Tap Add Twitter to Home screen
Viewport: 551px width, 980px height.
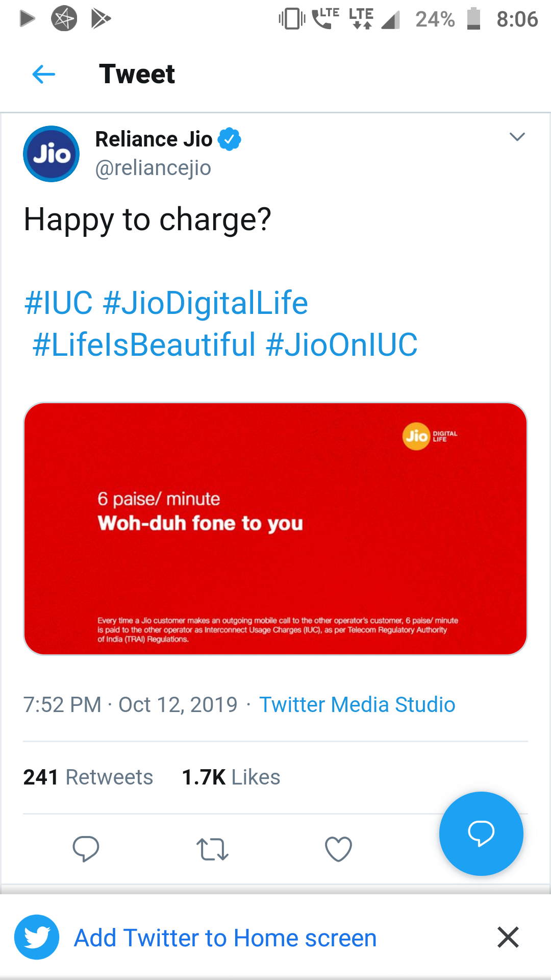pos(225,938)
